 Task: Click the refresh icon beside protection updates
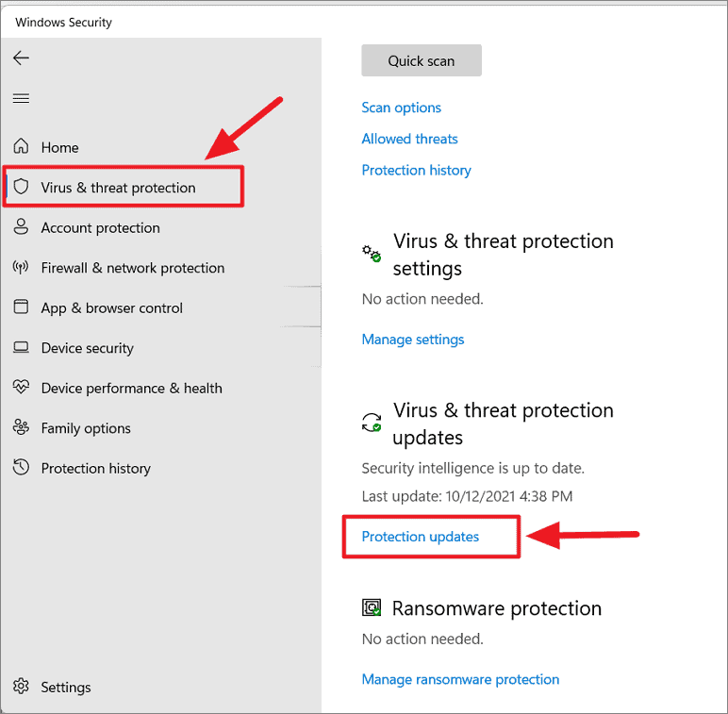point(372,423)
